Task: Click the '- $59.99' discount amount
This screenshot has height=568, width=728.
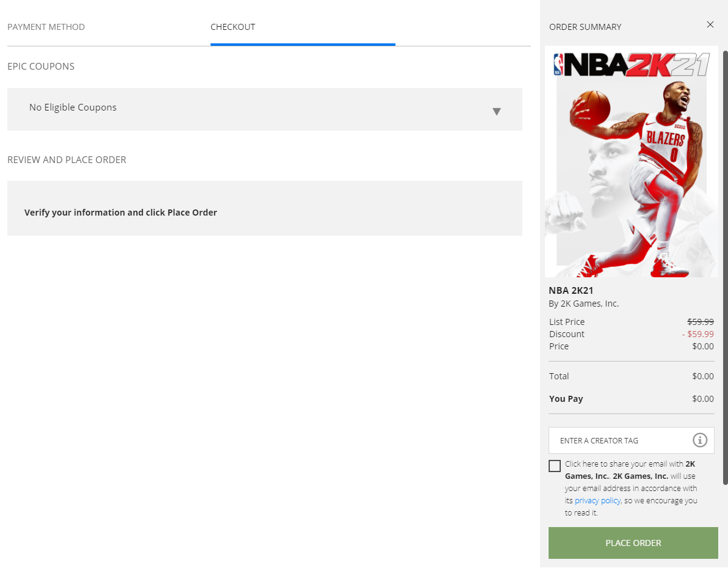Action: (698, 334)
